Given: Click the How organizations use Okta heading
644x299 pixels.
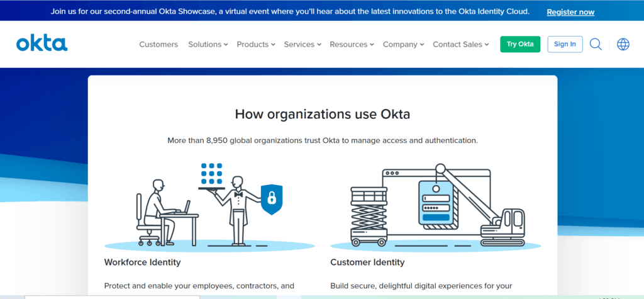Looking at the screenshot, I should click(x=323, y=114).
